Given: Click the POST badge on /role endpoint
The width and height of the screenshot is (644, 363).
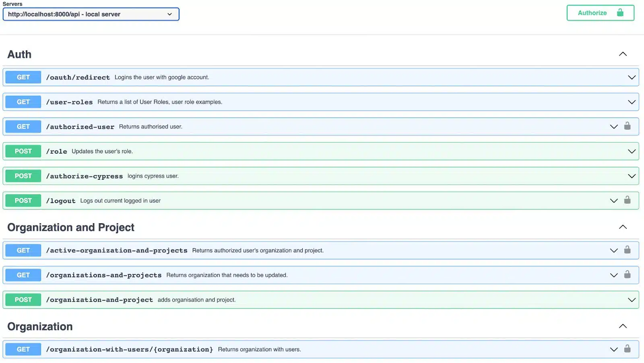Looking at the screenshot, I should [23, 151].
